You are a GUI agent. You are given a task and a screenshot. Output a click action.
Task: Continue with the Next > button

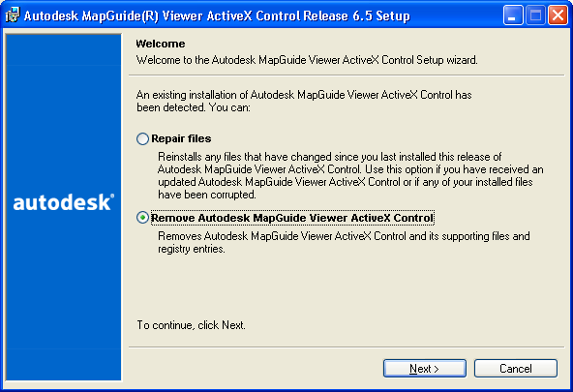pos(425,368)
